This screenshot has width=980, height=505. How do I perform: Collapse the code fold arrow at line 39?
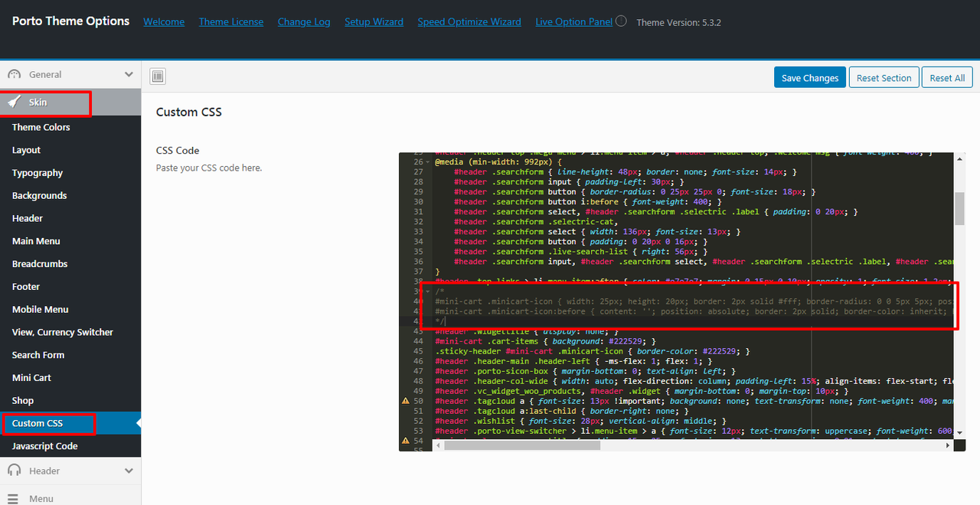point(427,292)
